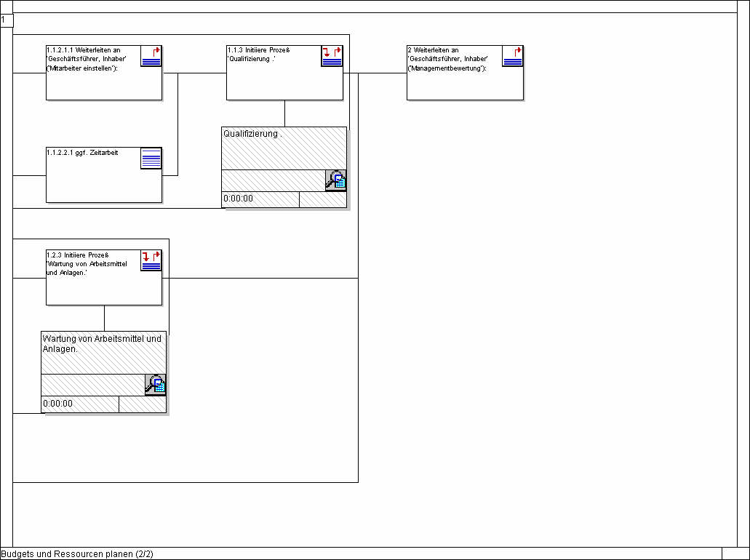
Task: Click empty cell right of Qualifizierung duration
Action: point(322,199)
